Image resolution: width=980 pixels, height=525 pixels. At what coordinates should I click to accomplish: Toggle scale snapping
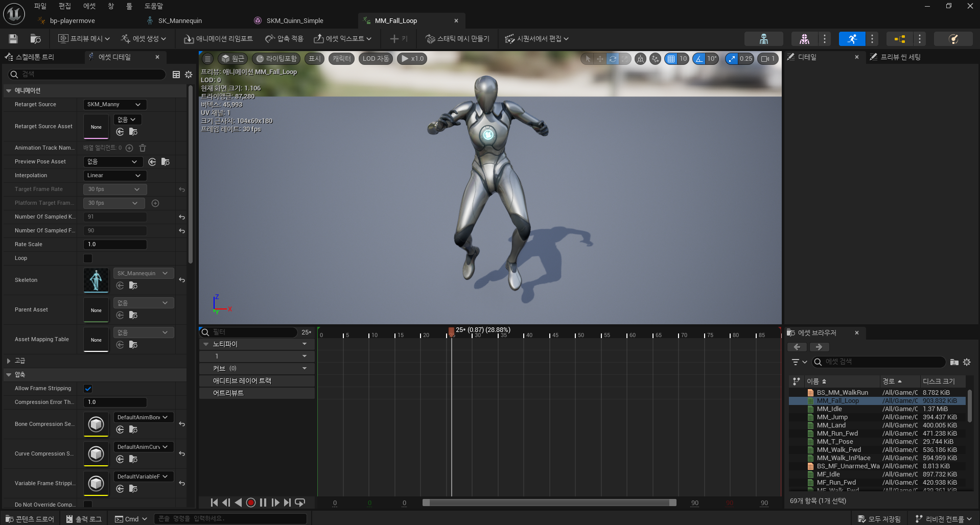[732, 59]
